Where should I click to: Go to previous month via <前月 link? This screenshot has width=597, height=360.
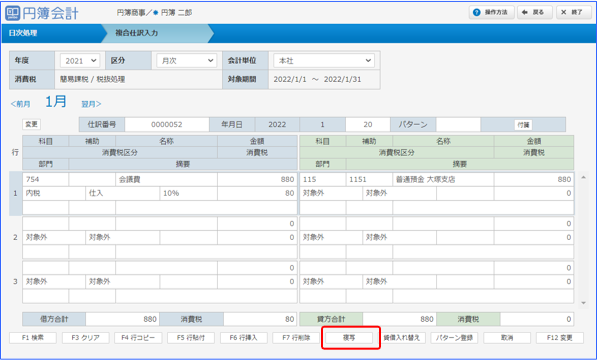coord(21,104)
